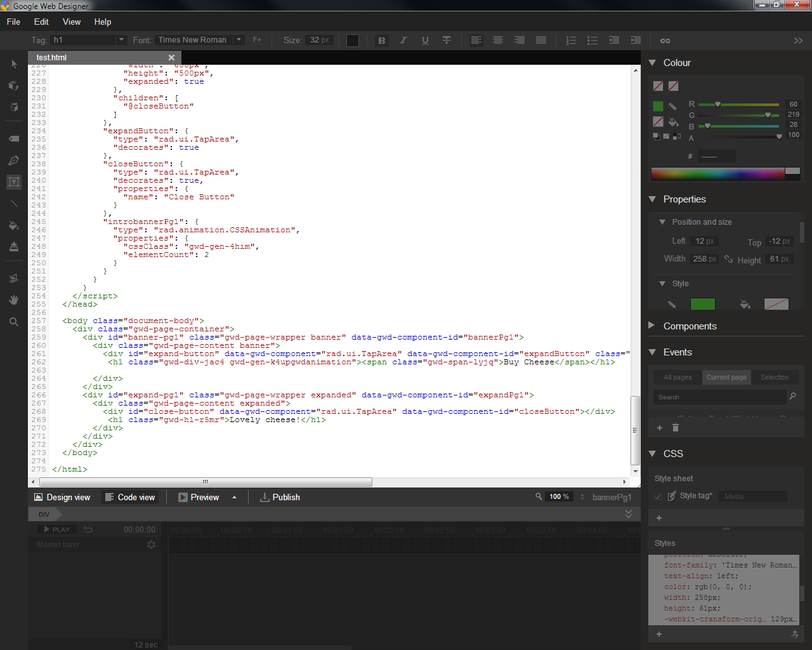Click the insert link icon in toolbar
Screen dimensions: 812x650
665,41
